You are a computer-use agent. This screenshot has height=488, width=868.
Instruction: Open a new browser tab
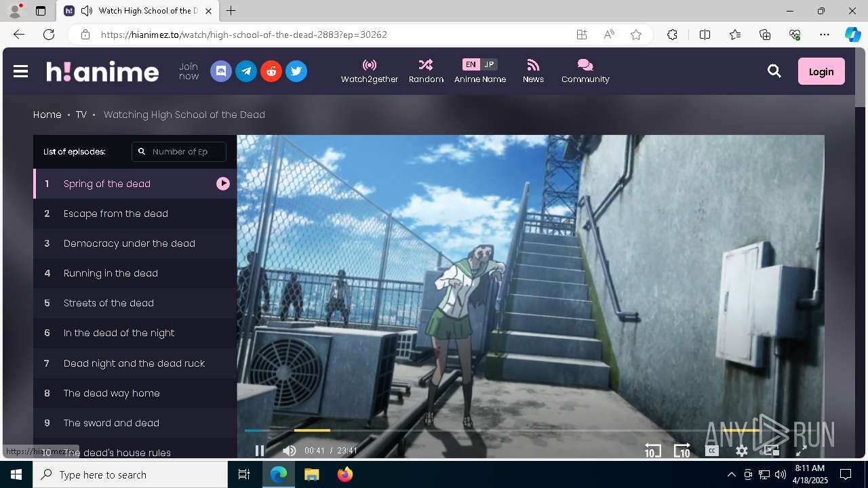tap(231, 11)
